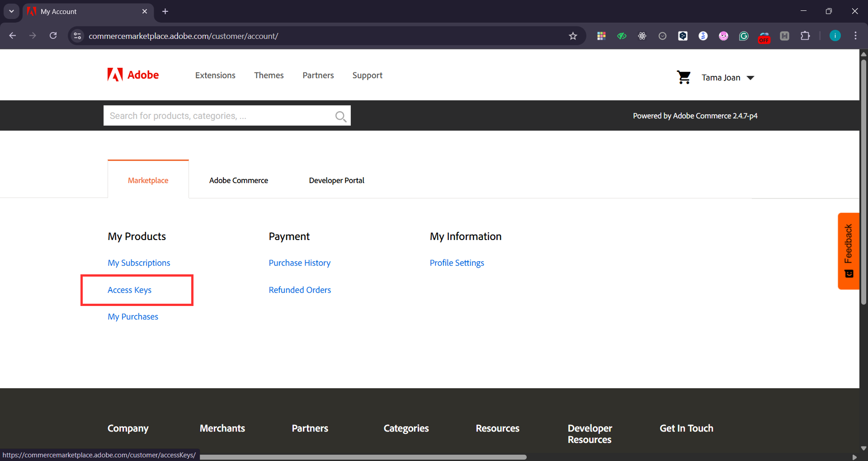The height and width of the screenshot is (461, 868).
Task: Open Profile Settings
Action: point(457,263)
